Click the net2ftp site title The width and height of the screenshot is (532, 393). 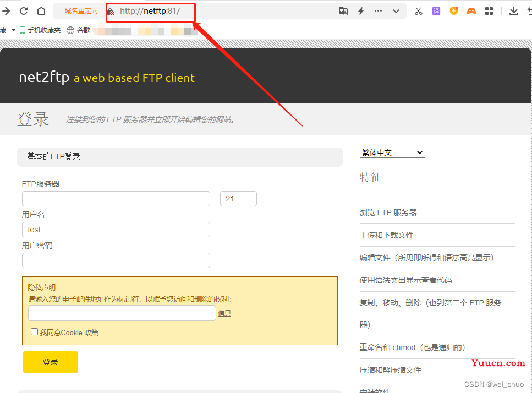pos(44,78)
